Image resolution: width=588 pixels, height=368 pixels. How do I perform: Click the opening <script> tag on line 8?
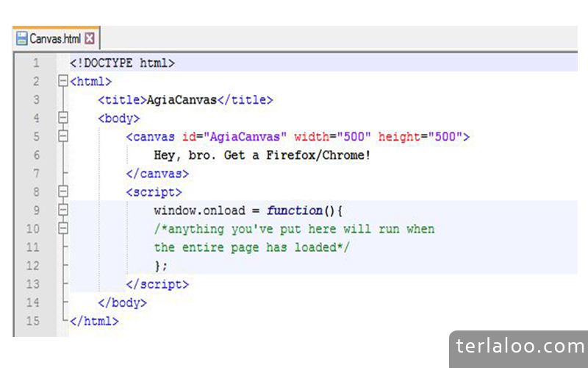tap(154, 192)
